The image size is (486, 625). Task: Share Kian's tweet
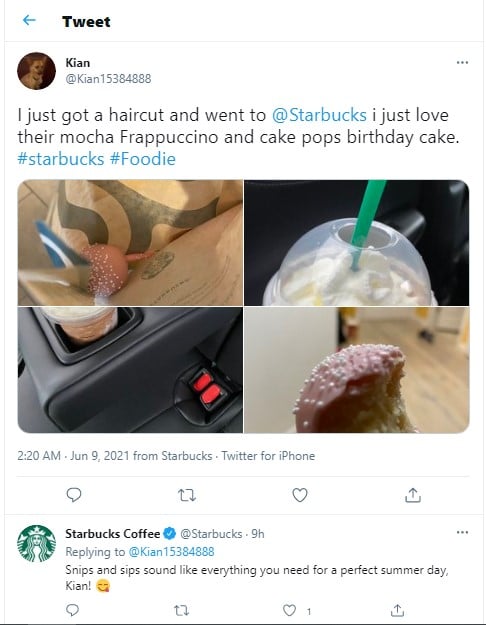[413, 495]
